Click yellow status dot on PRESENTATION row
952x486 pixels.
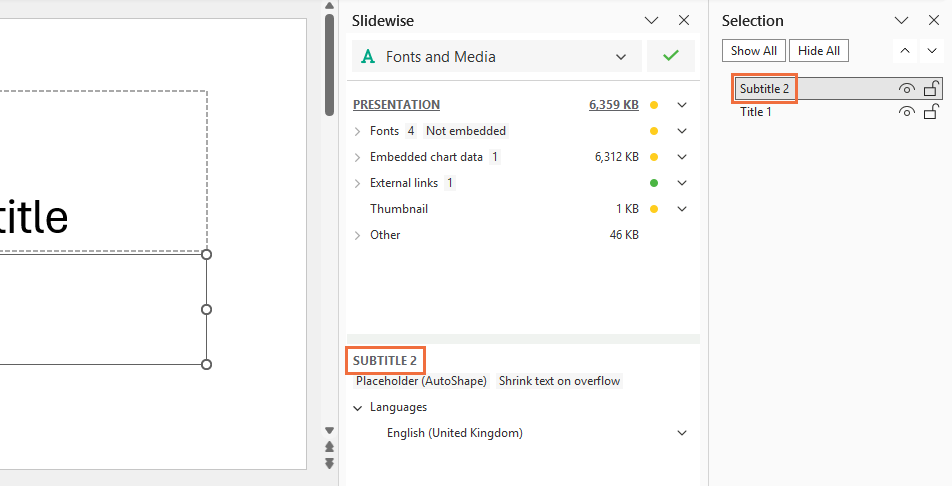point(654,104)
